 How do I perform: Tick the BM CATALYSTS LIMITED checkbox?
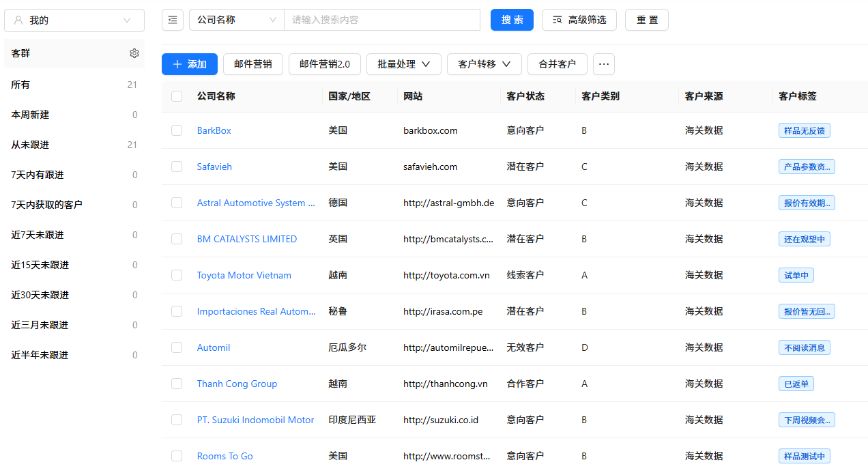click(177, 239)
